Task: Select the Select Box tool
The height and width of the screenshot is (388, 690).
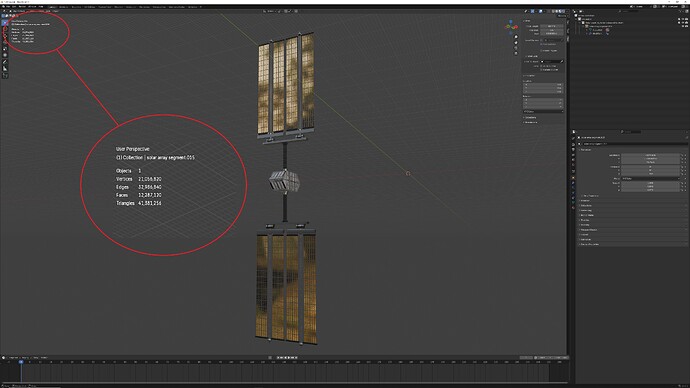Action: coord(5,22)
